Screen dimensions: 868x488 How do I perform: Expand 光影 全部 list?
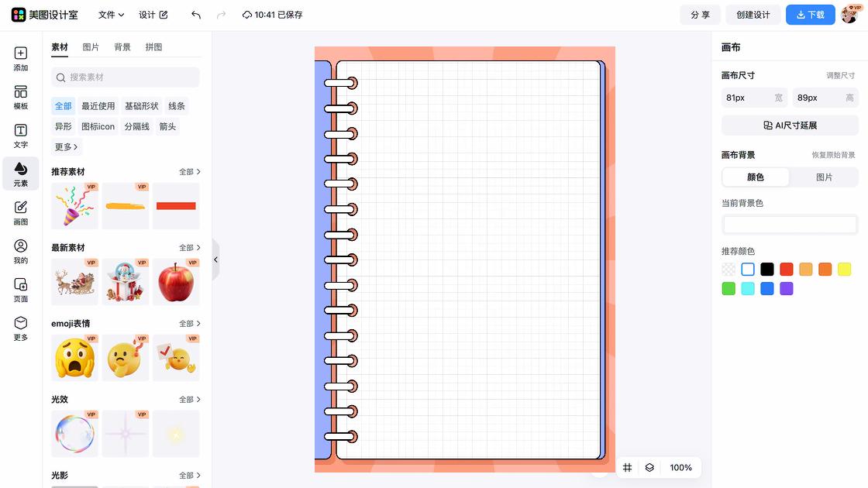click(189, 476)
